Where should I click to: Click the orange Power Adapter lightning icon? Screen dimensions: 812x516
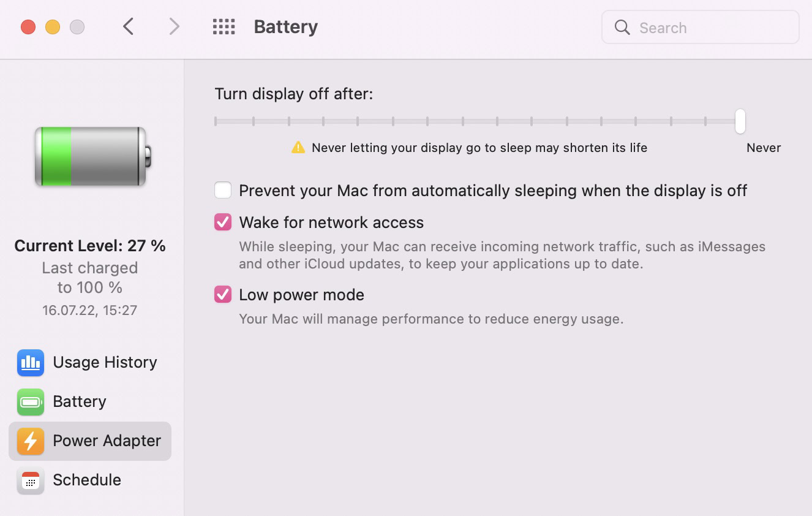[30, 441]
